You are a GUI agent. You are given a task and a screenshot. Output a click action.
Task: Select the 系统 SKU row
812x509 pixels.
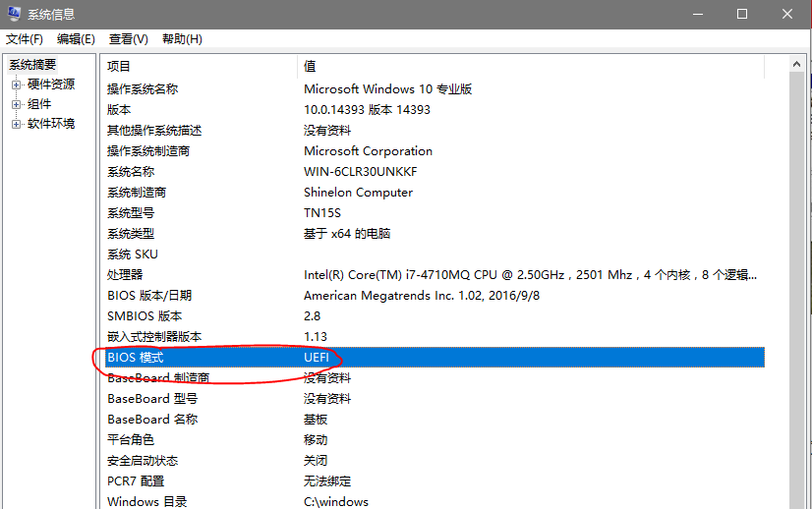click(435, 254)
